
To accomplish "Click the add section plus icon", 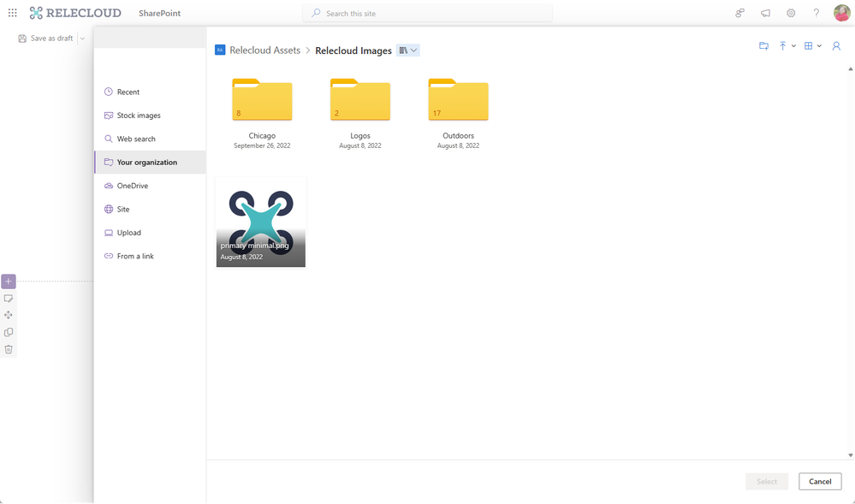I will pyautogui.click(x=9, y=282).
